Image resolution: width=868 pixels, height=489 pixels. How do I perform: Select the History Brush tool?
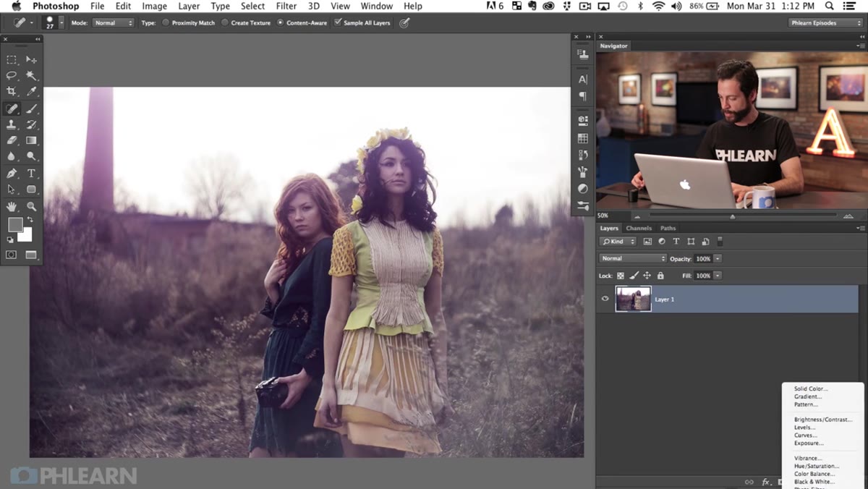(x=31, y=124)
